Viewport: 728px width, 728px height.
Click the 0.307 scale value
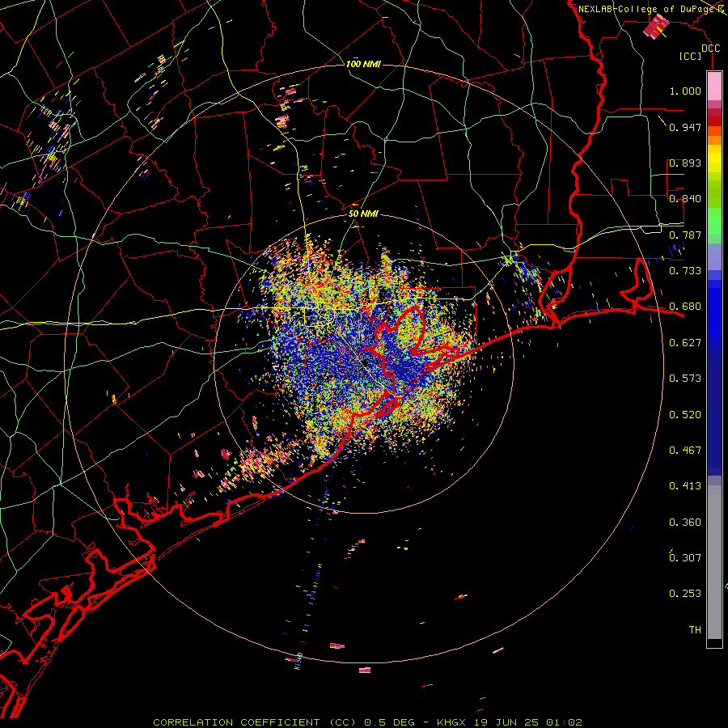coord(685,557)
